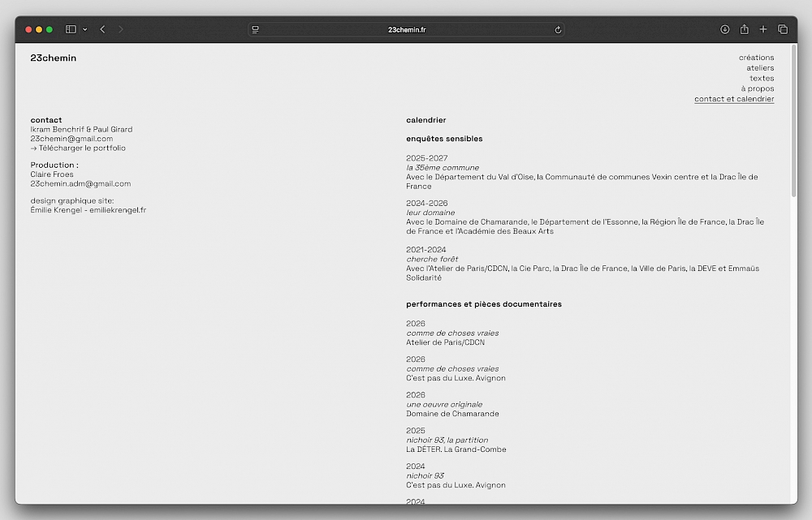The image size is (812, 520).
Task: Visit the emiliekrengel.fr designer link
Action: point(118,210)
